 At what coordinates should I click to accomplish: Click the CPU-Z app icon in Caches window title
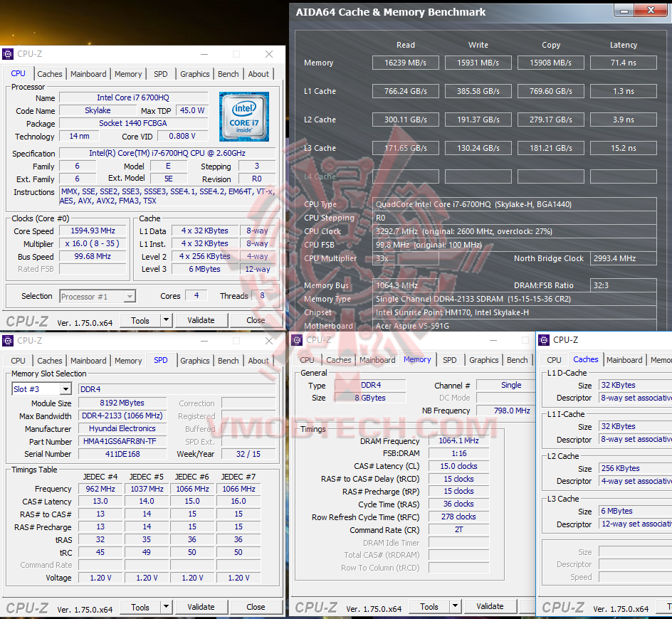544,339
